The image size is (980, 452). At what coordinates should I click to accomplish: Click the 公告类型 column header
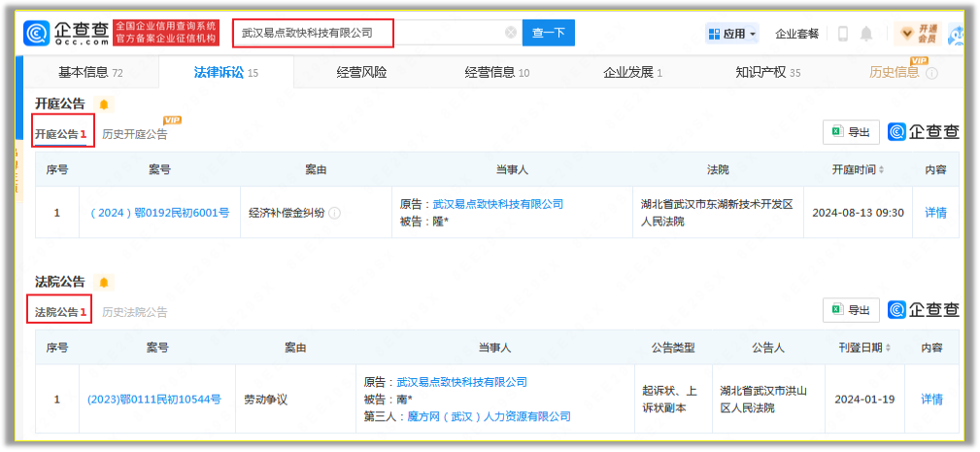click(x=673, y=348)
